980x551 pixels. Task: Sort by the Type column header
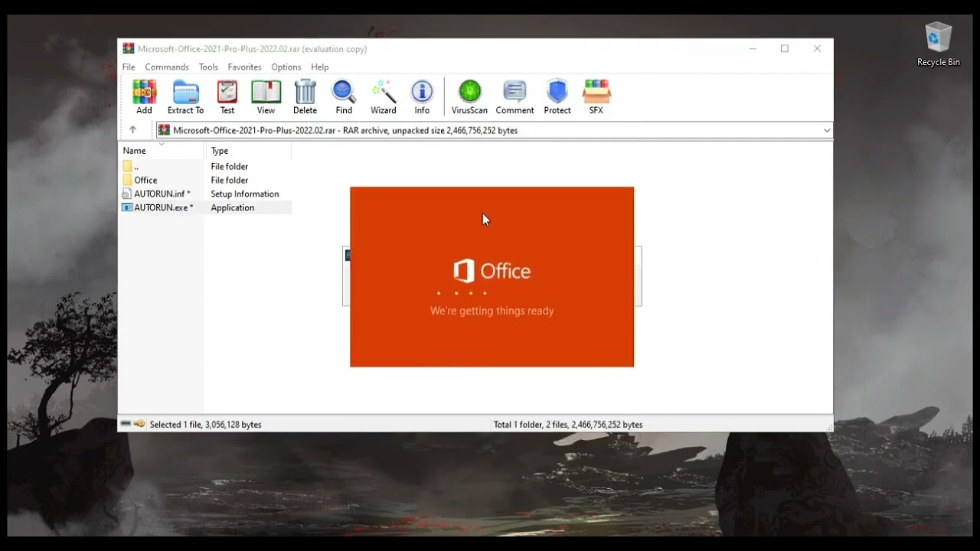point(248,151)
